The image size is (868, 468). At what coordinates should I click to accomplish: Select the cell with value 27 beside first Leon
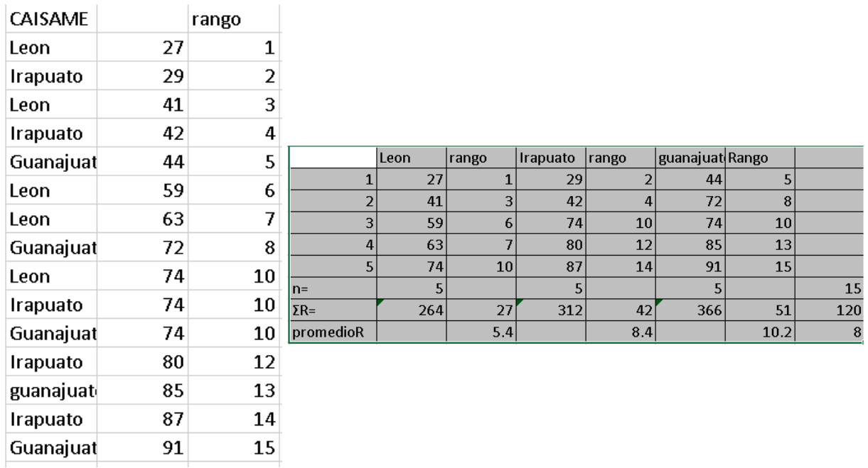(142, 48)
